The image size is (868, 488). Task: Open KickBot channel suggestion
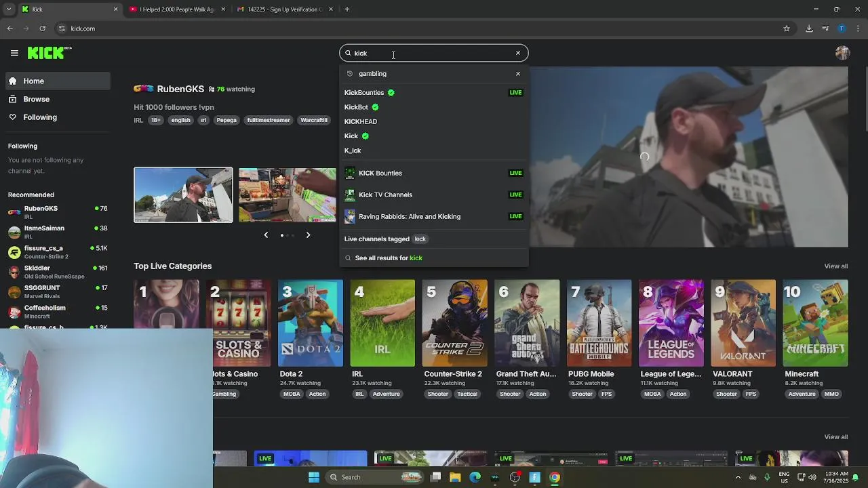click(433, 107)
